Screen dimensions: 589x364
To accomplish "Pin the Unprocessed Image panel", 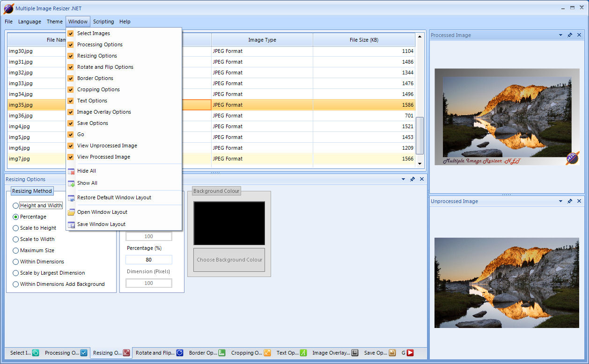I will pyautogui.click(x=570, y=201).
